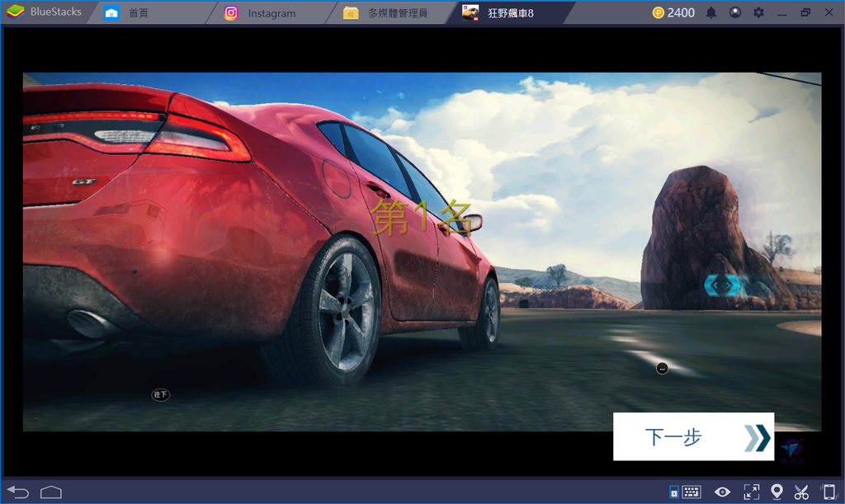The image size is (845, 504).
Task: Click the round key overlay marker on the road
Action: [x=663, y=368]
